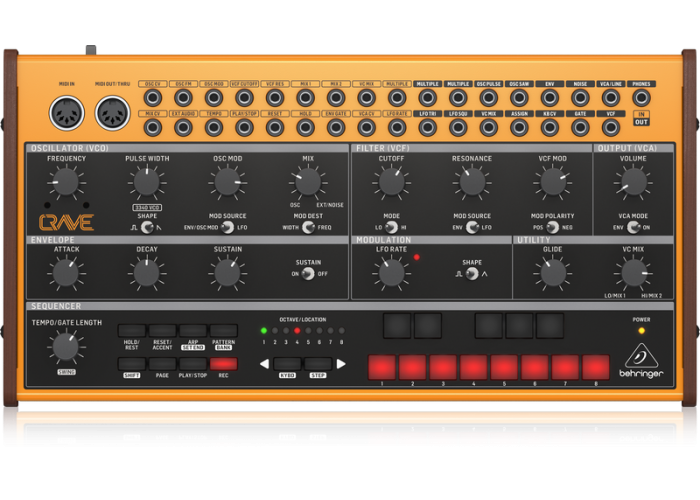Select the MIX 2 input jack
This screenshot has width=700, height=500.
click(336, 97)
